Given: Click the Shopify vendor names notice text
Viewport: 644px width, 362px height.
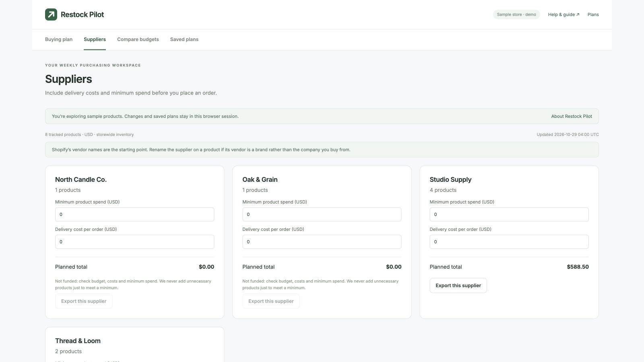Looking at the screenshot, I should pos(201,150).
